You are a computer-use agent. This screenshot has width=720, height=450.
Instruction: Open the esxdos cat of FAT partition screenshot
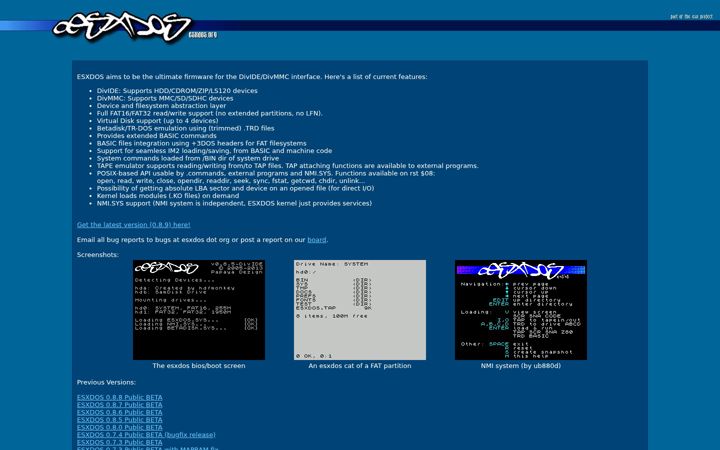360,310
